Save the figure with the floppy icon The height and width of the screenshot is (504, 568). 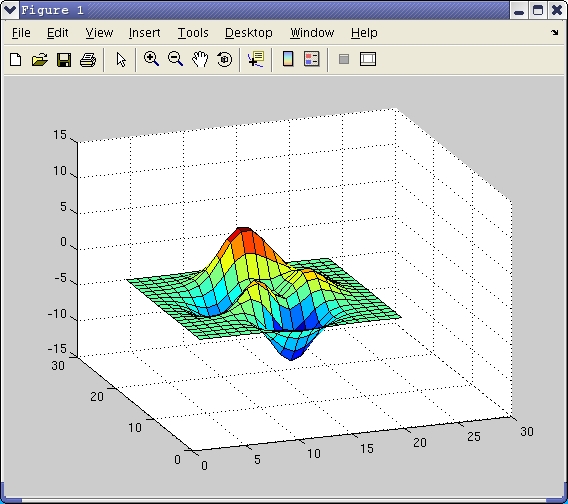click(x=64, y=59)
